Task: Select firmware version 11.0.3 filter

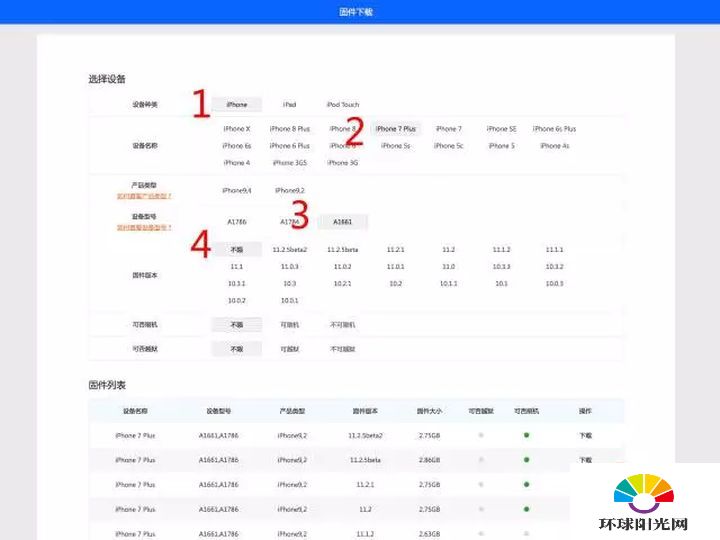Action: pos(290,267)
